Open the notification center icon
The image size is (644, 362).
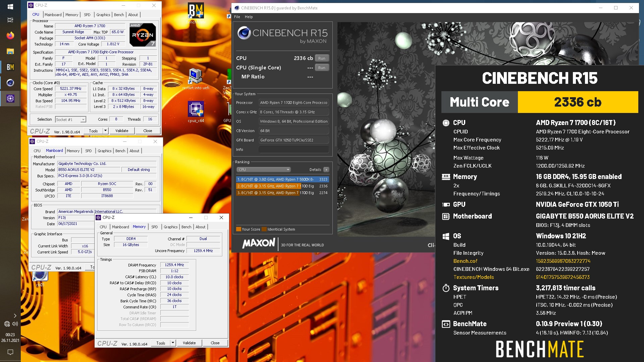click(10, 352)
